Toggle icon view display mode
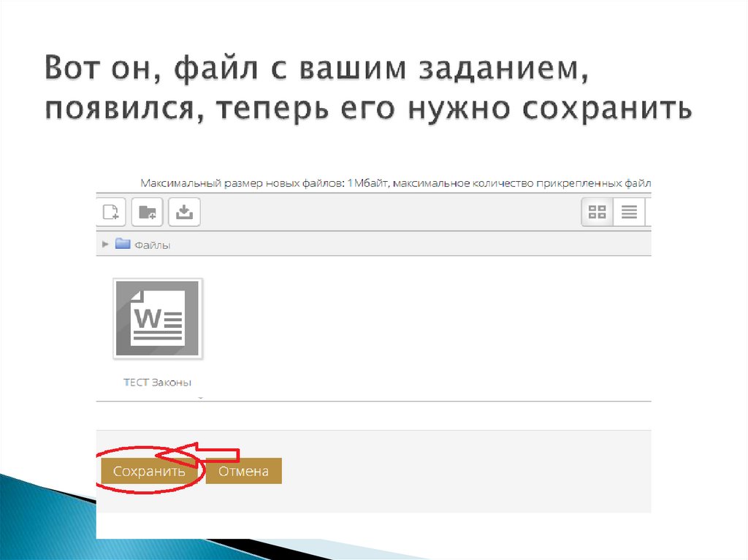 (x=597, y=212)
